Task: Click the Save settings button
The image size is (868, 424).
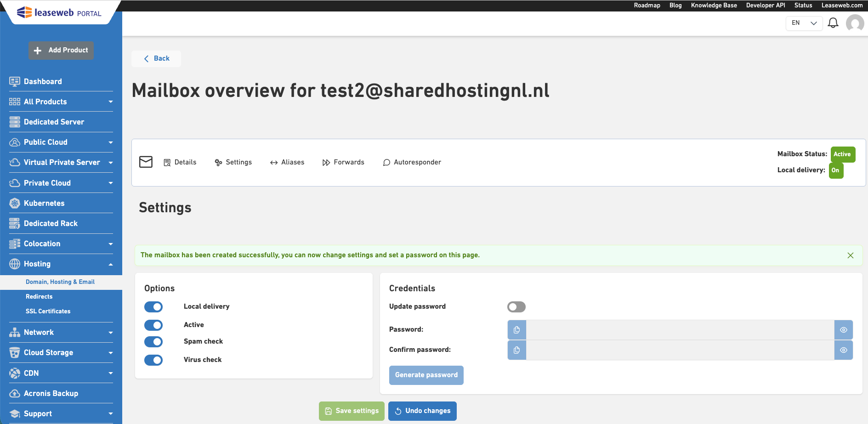Action: coord(352,411)
